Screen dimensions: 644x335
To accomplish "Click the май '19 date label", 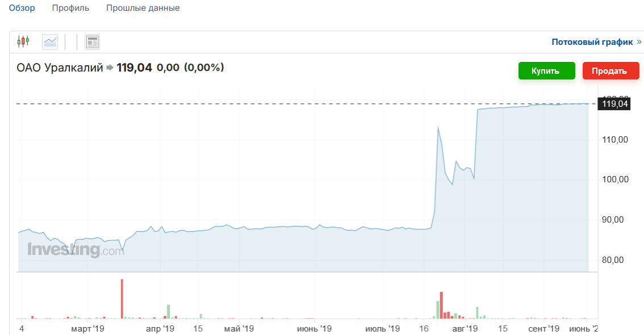I will (x=239, y=329).
